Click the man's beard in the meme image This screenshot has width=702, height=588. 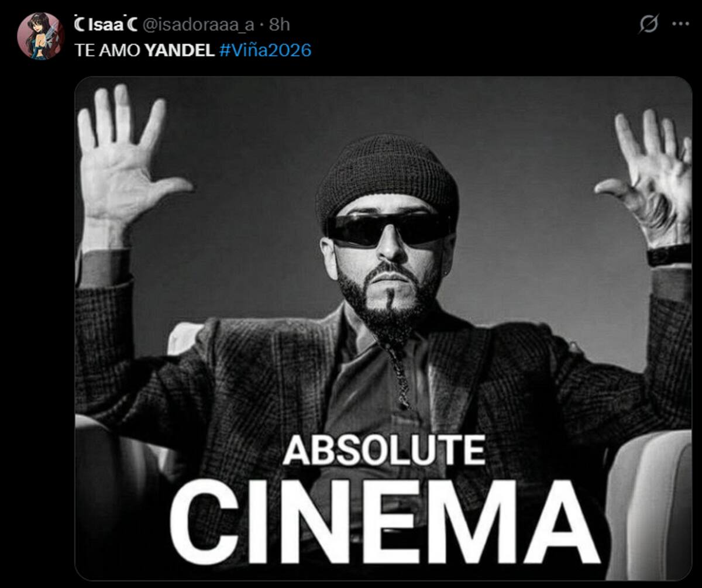pyautogui.click(x=387, y=304)
